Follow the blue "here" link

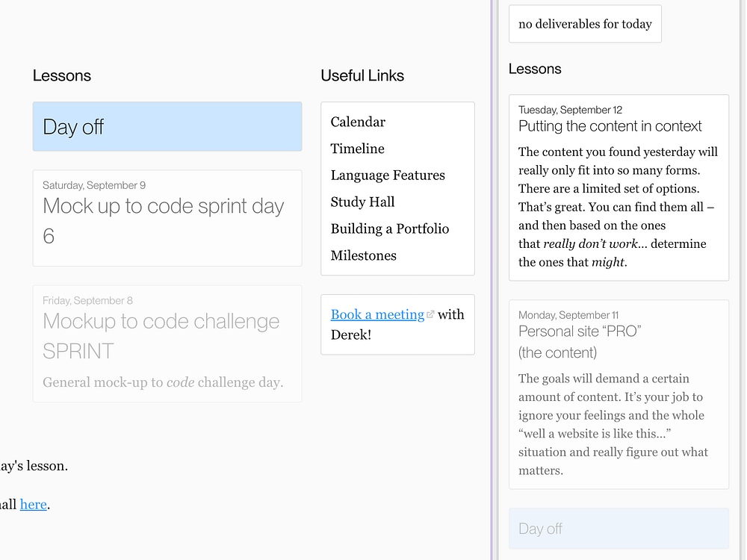point(34,504)
